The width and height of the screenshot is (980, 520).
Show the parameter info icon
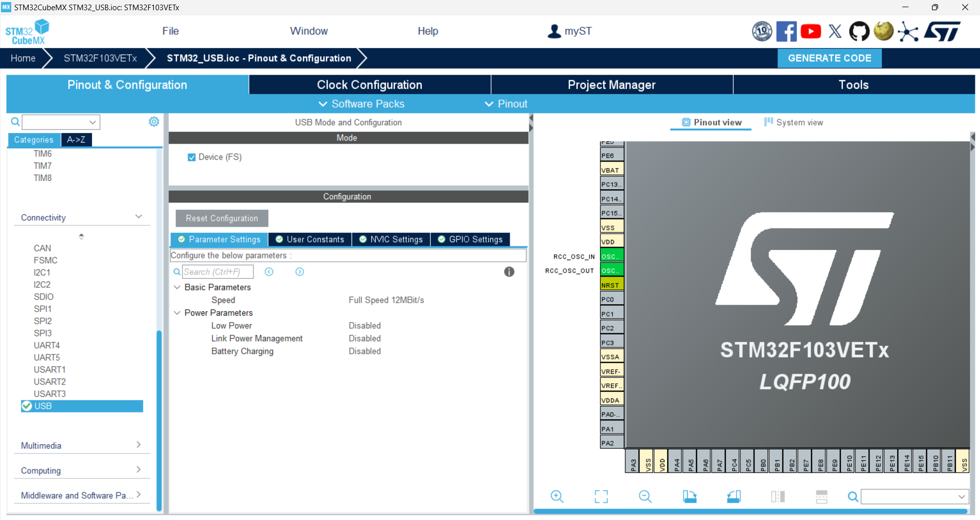coord(509,272)
